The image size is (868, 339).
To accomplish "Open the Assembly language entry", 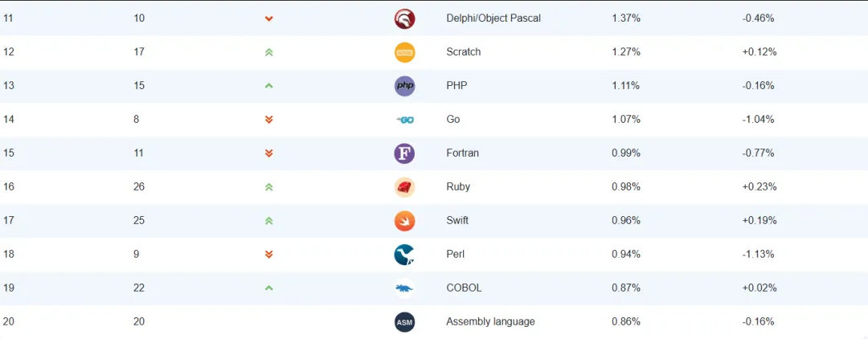I will 490,322.
